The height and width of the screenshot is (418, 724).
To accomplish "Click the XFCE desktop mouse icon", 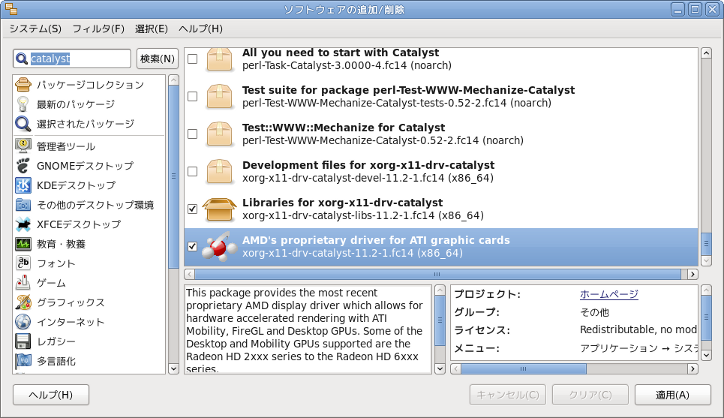I will click(x=24, y=225).
